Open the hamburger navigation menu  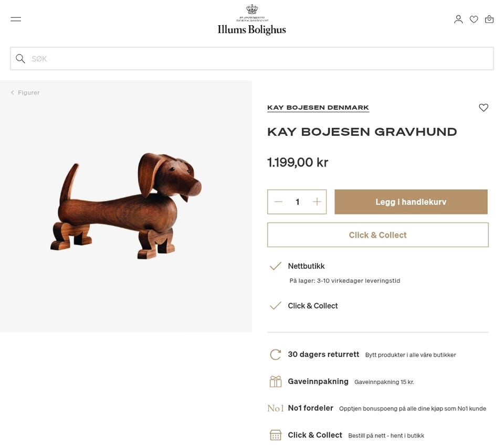(15, 19)
